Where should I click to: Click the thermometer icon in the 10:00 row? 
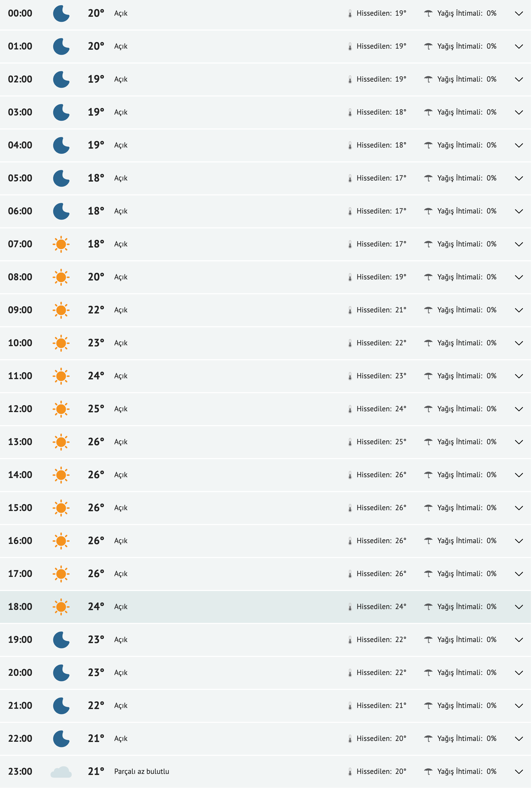350,343
